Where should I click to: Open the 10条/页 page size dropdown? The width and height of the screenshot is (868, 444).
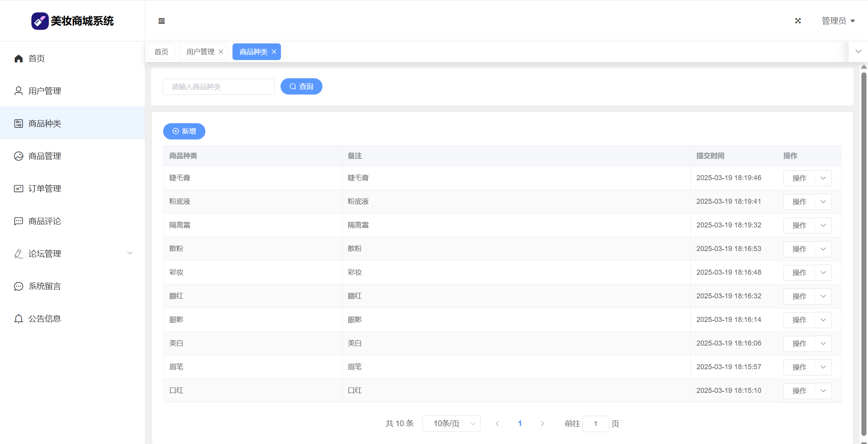click(x=451, y=423)
